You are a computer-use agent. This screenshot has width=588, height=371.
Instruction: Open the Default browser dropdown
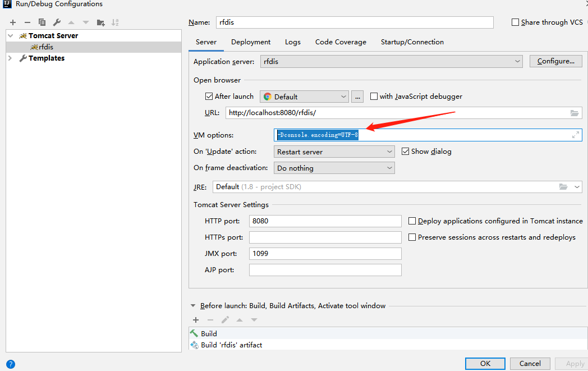tap(304, 97)
